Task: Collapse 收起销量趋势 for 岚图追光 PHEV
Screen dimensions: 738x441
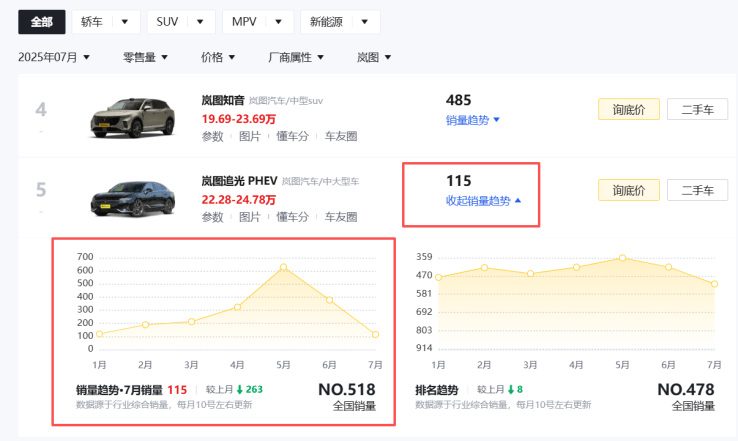Action: [x=483, y=201]
